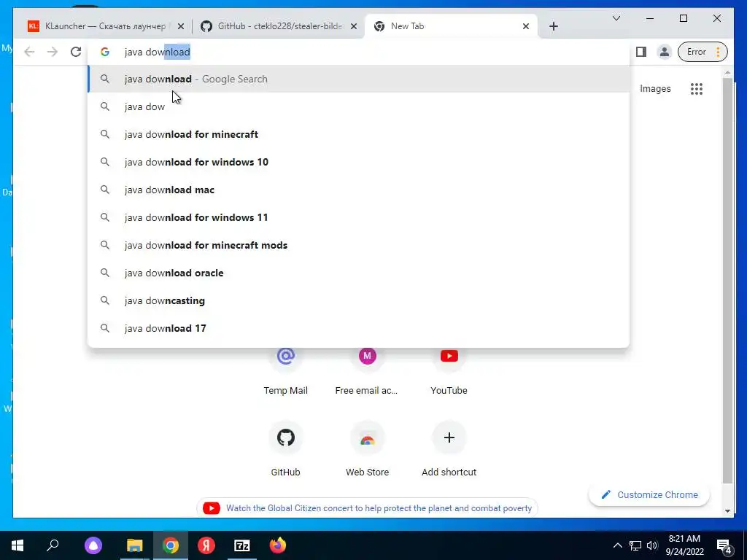Click the browser back arrow
Image resolution: width=747 pixels, height=560 pixels.
click(29, 52)
